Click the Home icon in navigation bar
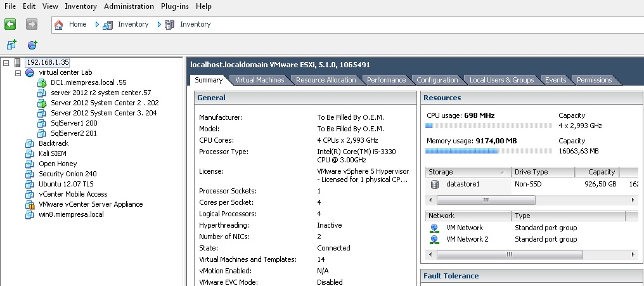The image size is (644, 286). tap(59, 24)
